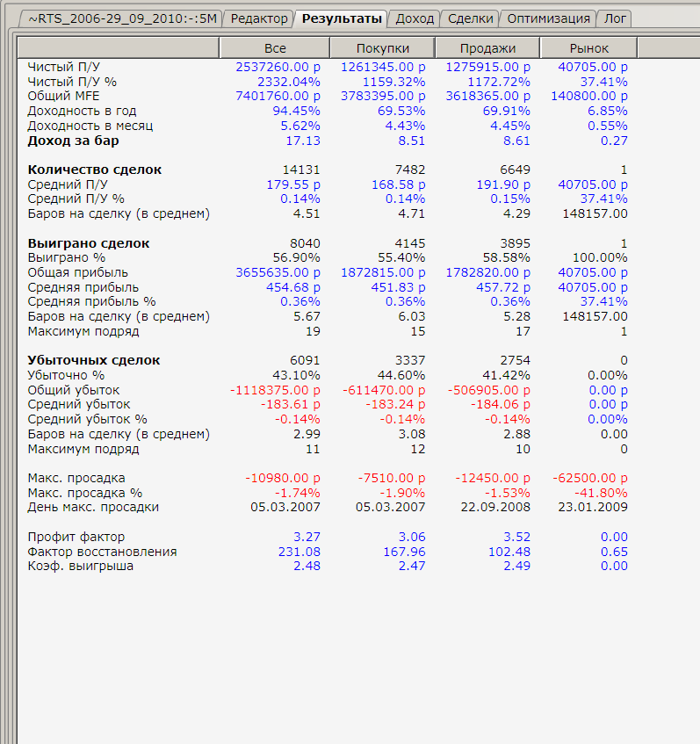Click value 3655635.00 р
Image resolution: width=700 pixels, height=744 pixels.
[278, 273]
